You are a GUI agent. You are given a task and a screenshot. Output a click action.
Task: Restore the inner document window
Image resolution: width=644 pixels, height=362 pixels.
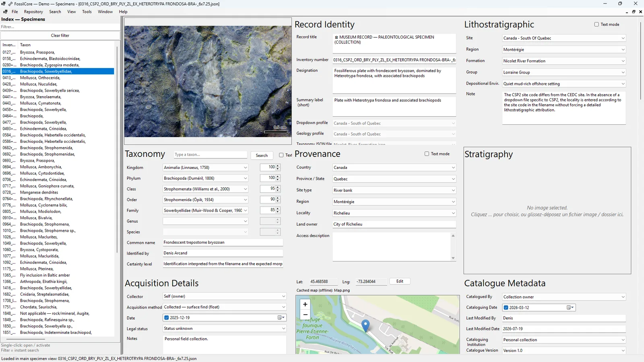tap(634, 12)
